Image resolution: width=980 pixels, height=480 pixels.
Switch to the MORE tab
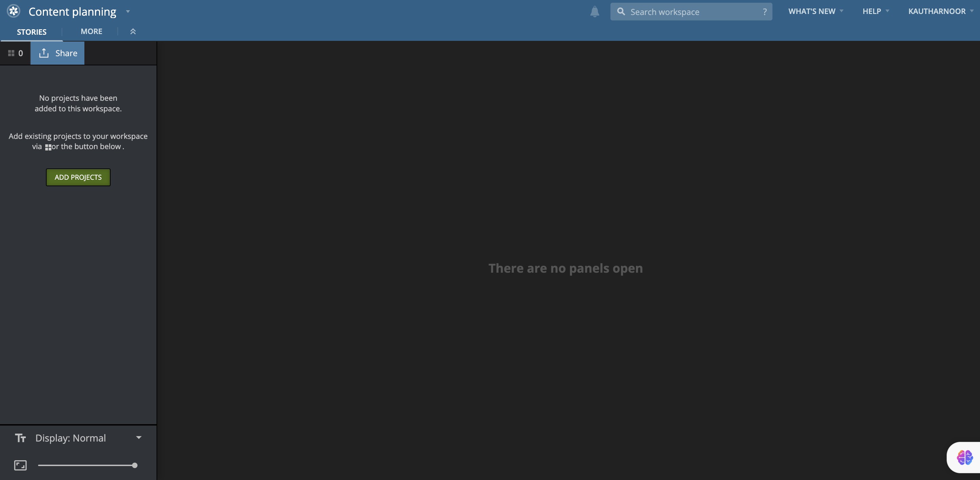(91, 32)
